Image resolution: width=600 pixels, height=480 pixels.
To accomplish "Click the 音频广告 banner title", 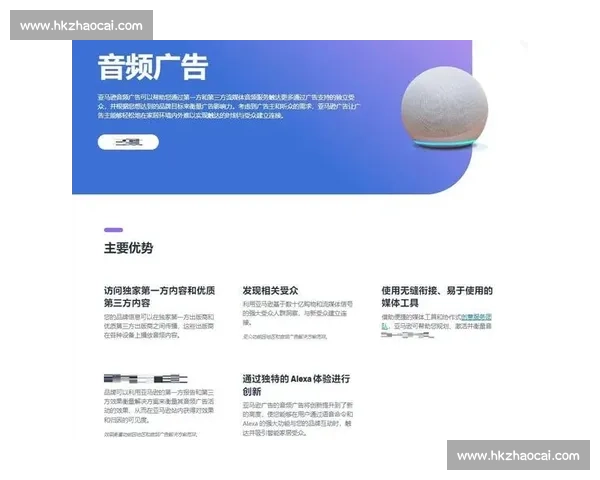I will point(153,67).
